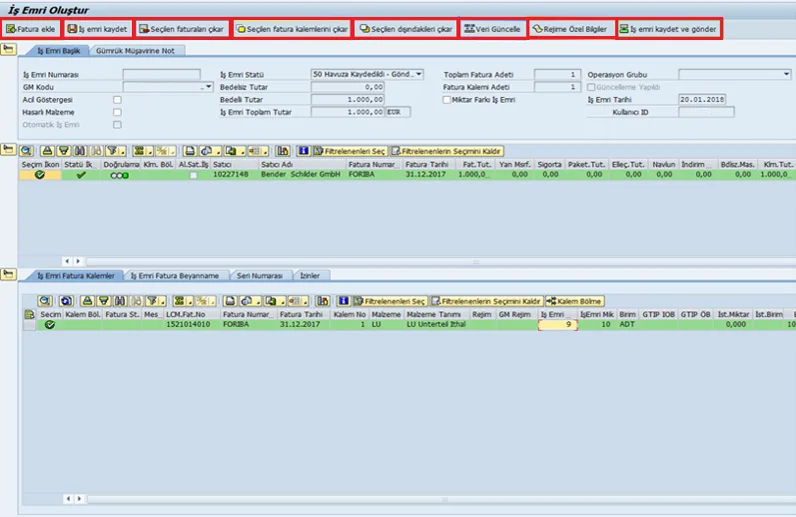This screenshot has width=796, height=517.
Task: Open details icon in upper invoice grid toolbar
Action: tap(26, 151)
